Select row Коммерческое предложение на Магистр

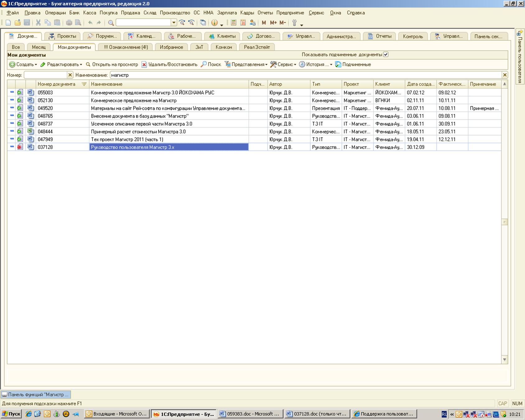point(254,100)
